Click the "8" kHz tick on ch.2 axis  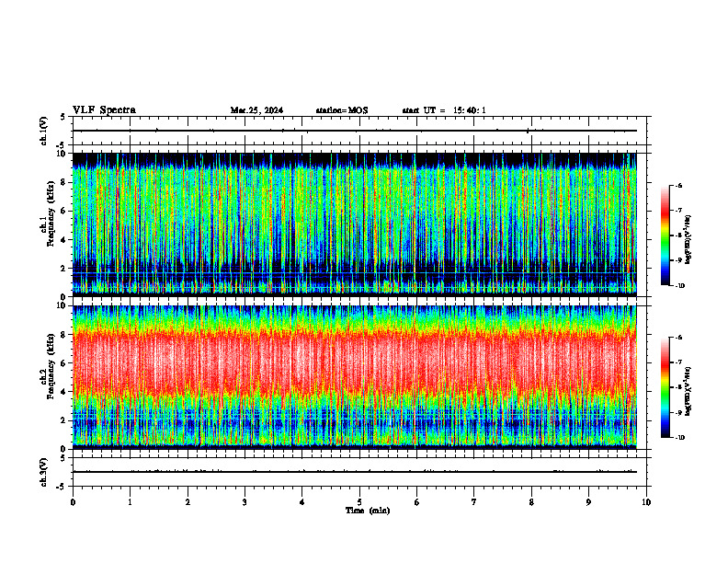(64, 335)
